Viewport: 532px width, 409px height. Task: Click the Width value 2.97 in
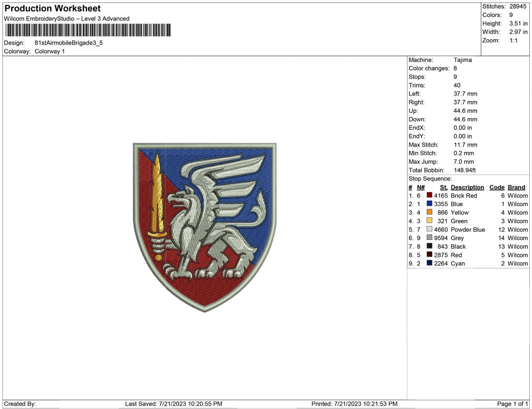519,32
